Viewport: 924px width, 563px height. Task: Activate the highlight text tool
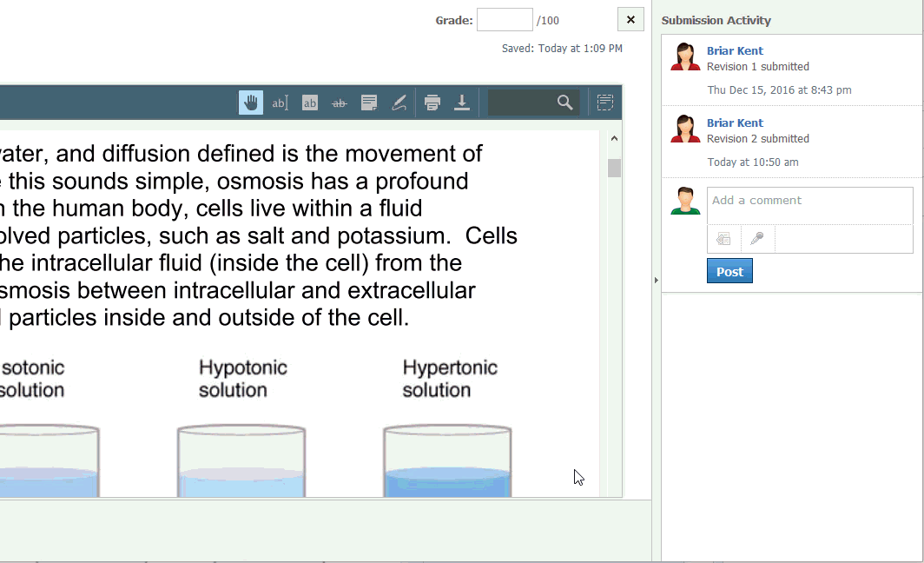pos(310,103)
